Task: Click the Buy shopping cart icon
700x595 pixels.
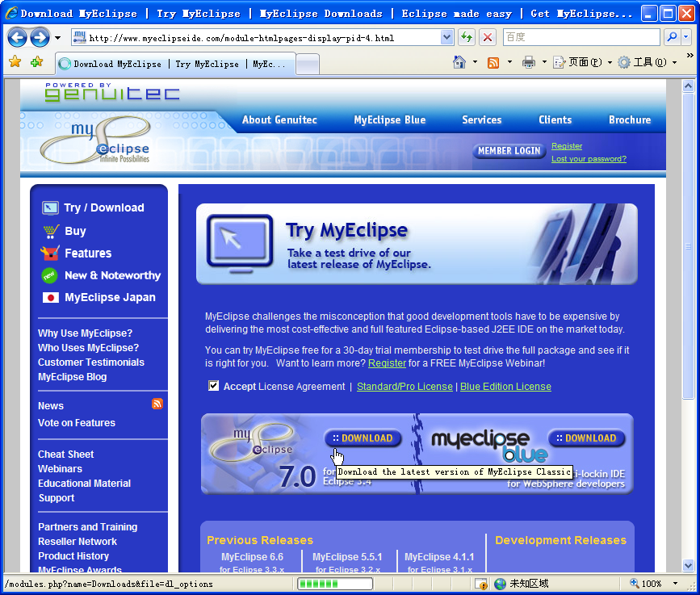Action: click(x=51, y=231)
